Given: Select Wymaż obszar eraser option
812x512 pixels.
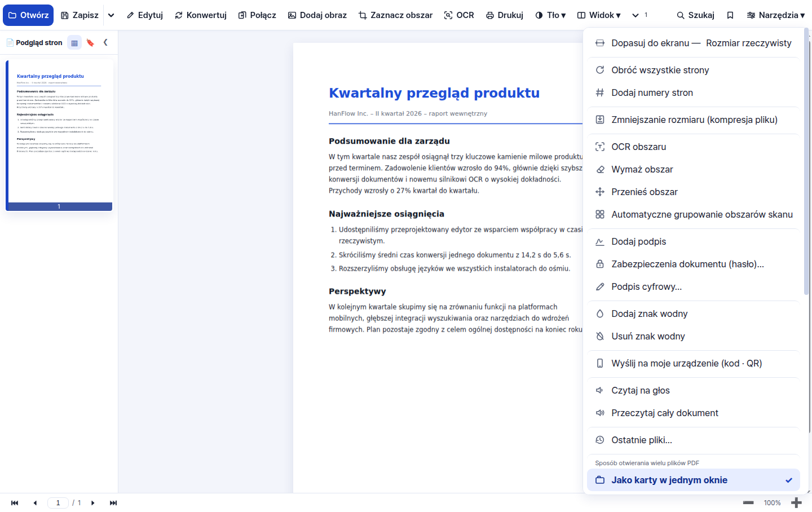Looking at the screenshot, I should pos(694,169).
